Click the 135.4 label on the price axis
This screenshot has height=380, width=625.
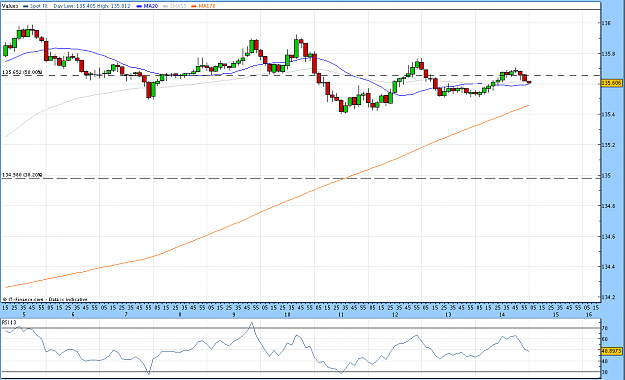click(608, 114)
